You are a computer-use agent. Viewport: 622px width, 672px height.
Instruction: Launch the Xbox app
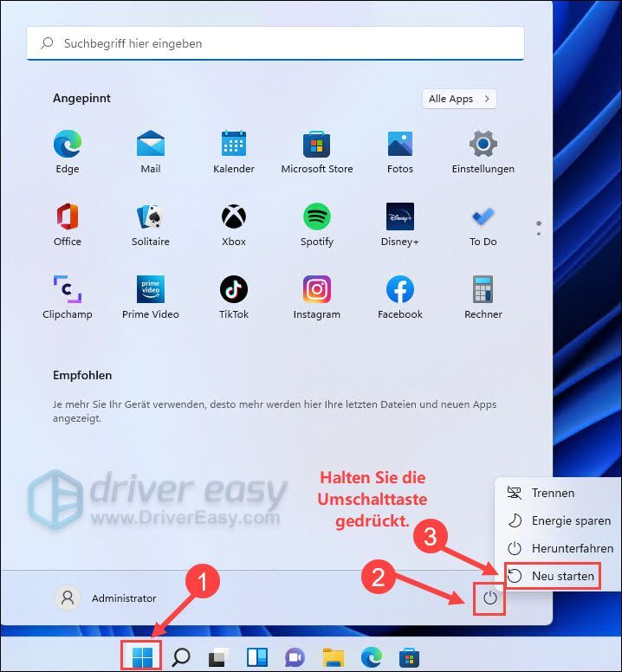coord(234,224)
